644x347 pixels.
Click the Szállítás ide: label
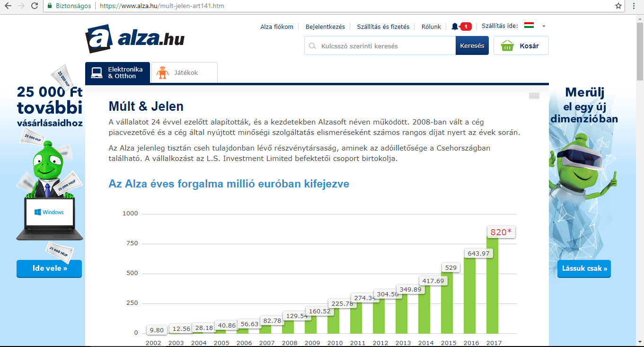point(500,26)
